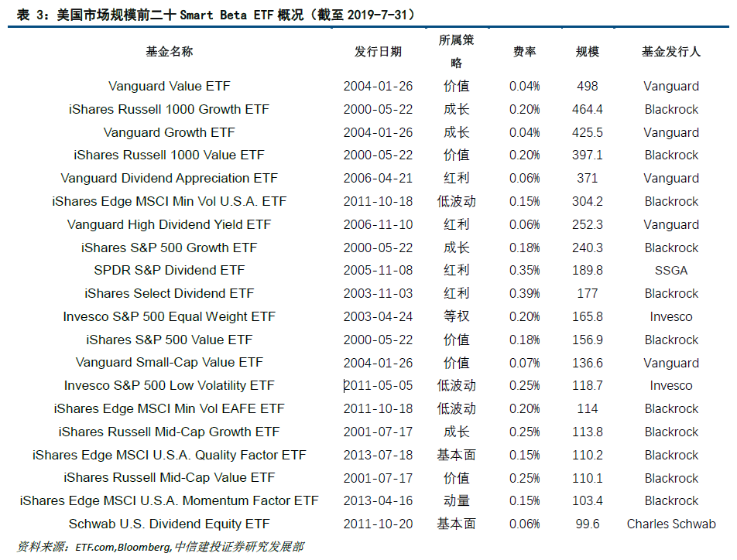Click the 规模 column header

click(587, 51)
